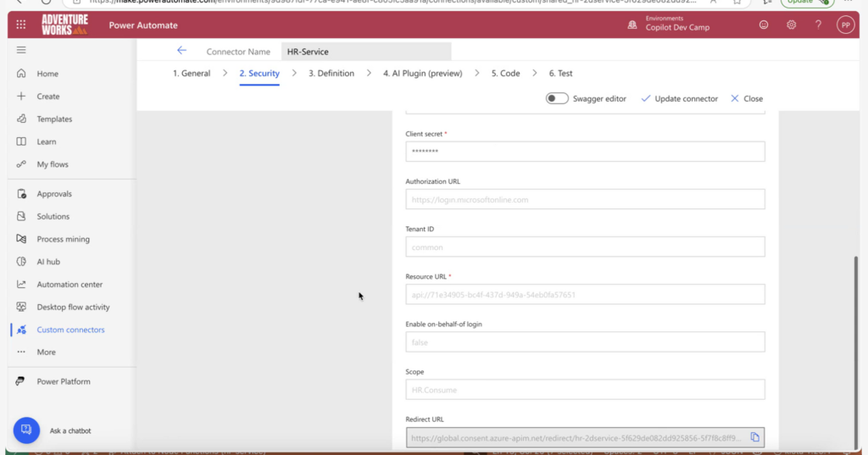Click the Tenant ID field

click(x=585, y=247)
